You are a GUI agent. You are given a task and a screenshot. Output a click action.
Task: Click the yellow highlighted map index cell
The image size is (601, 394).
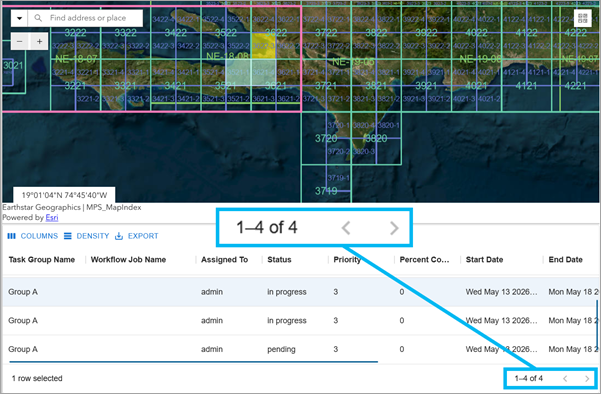click(263, 46)
